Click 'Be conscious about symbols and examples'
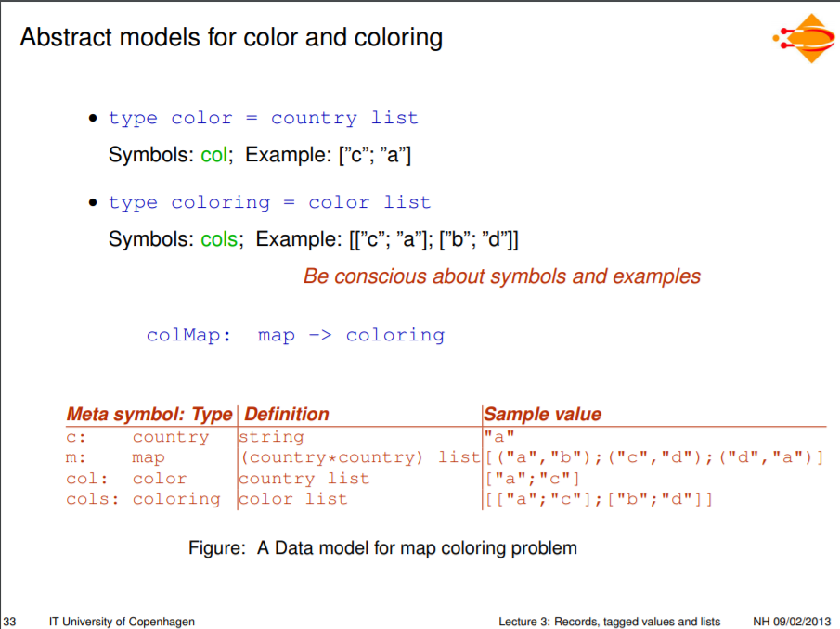The height and width of the screenshot is (629, 840). pyautogui.click(x=502, y=276)
